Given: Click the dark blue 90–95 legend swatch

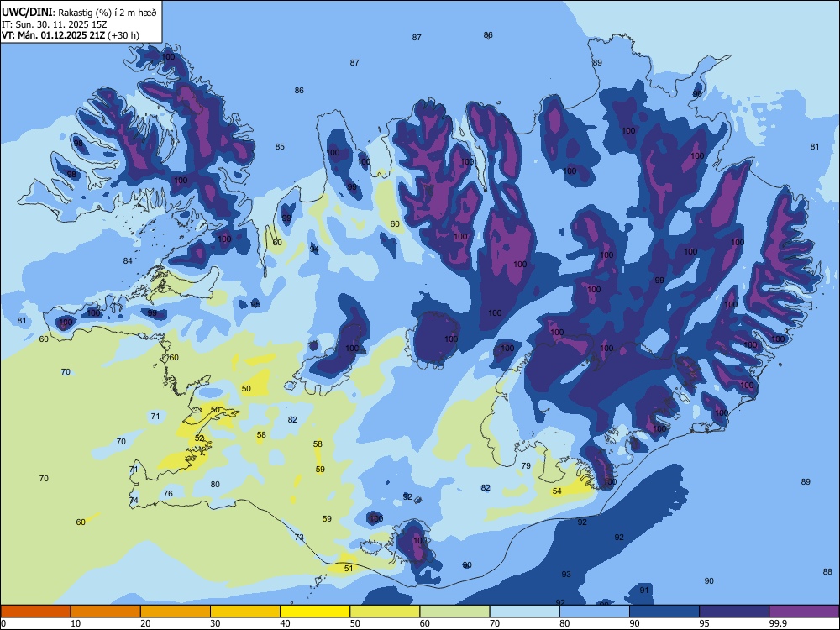Looking at the screenshot, I should click(x=664, y=612).
